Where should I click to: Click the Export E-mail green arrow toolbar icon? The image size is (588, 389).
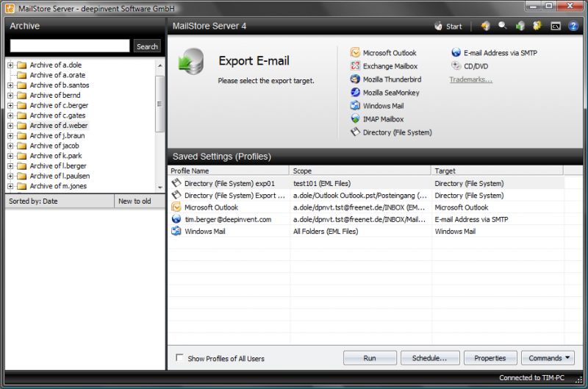pyautogui.click(x=520, y=26)
